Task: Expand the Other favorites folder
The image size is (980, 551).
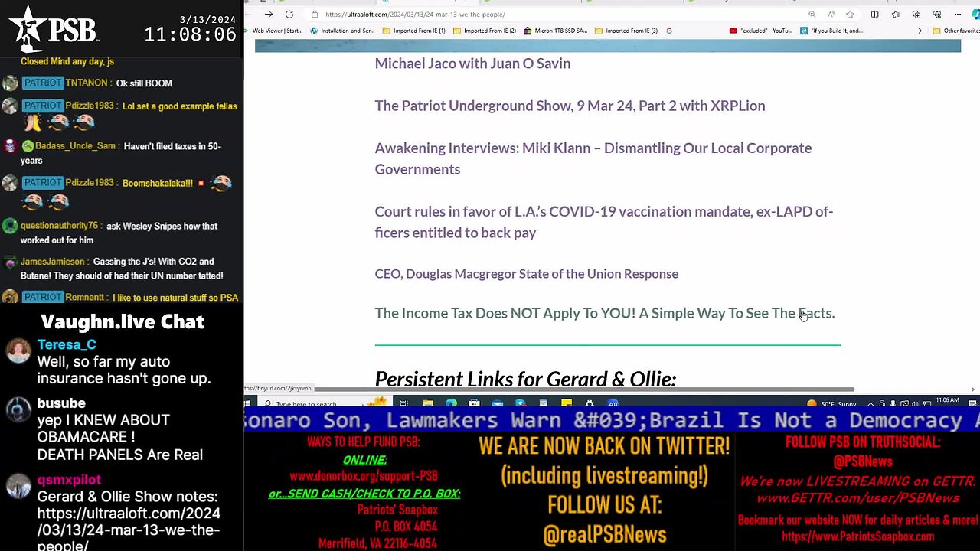Action: pos(955,31)
